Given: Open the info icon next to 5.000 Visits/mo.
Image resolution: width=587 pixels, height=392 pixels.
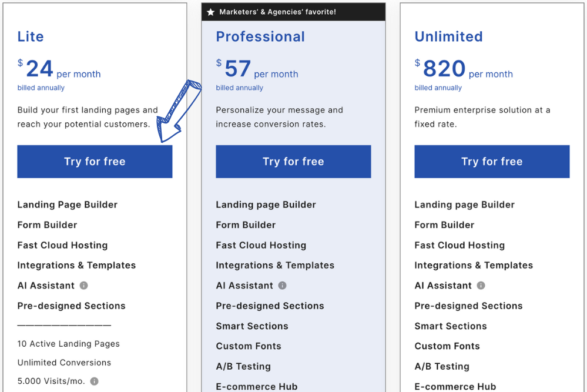Looking at the screenshot, I should 95,381.
